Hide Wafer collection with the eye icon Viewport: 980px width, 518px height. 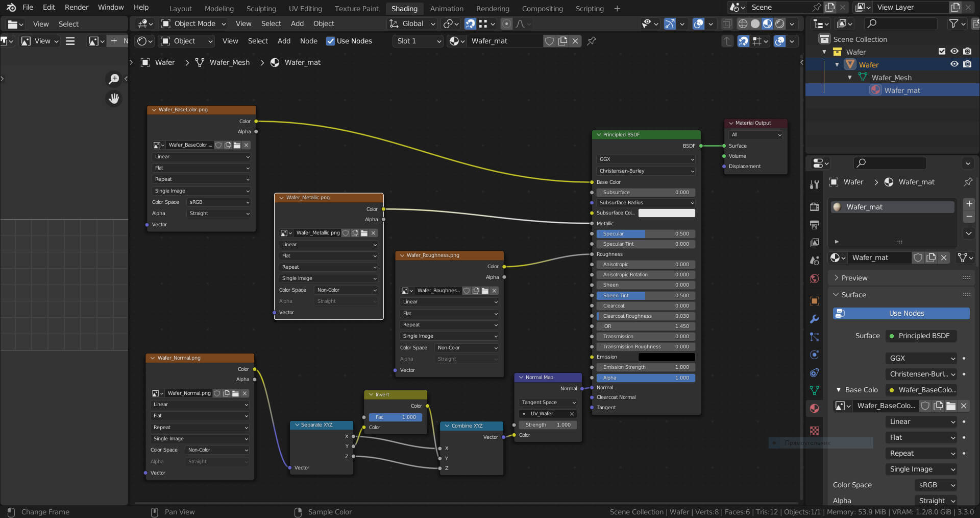tap(954, 52)
